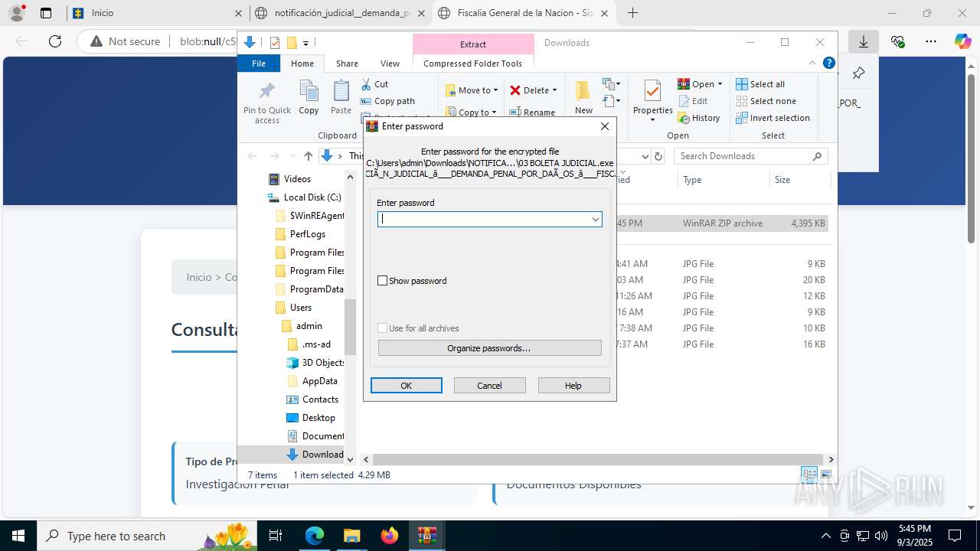Click the Organize passwords button
This screenshot has width=980, height=551.
490,348
